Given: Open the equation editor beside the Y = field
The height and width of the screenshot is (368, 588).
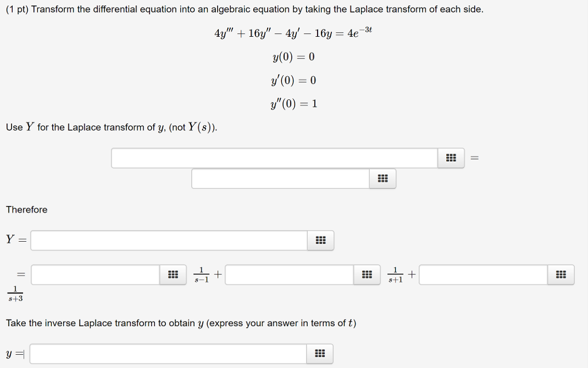Looking at the screenshot, I should 320,240.
